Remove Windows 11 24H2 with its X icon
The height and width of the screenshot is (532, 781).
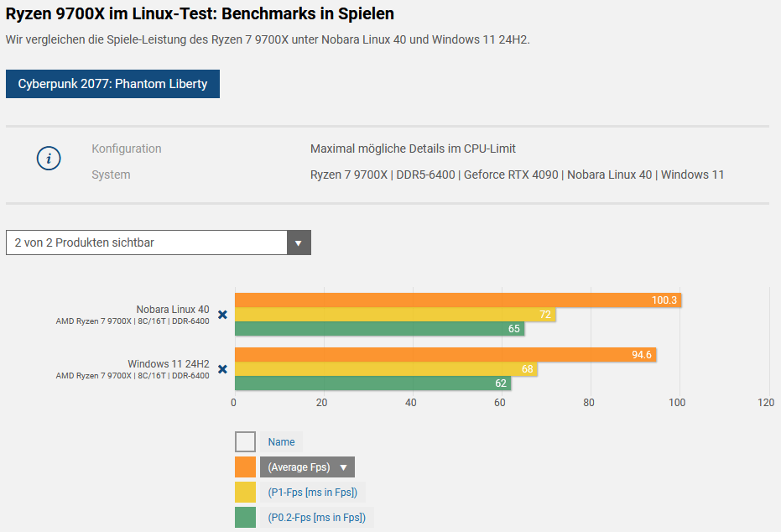coord(222,369)
